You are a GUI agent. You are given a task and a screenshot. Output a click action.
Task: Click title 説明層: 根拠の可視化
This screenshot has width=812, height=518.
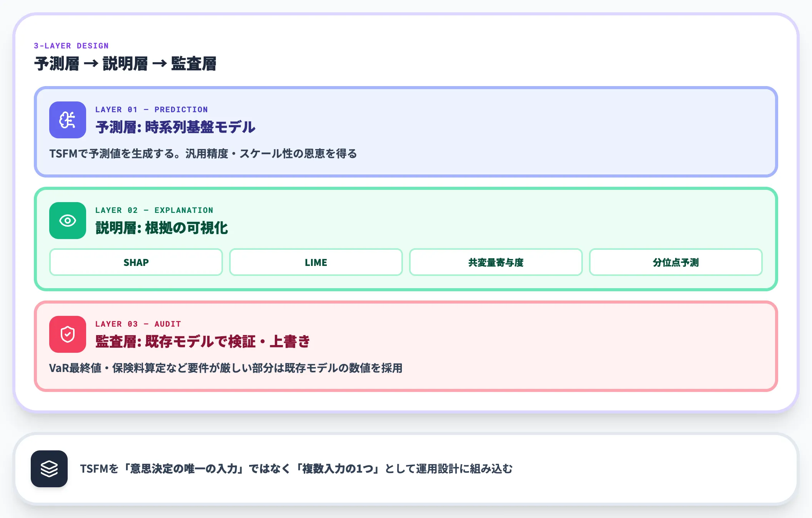coord(161,228)
